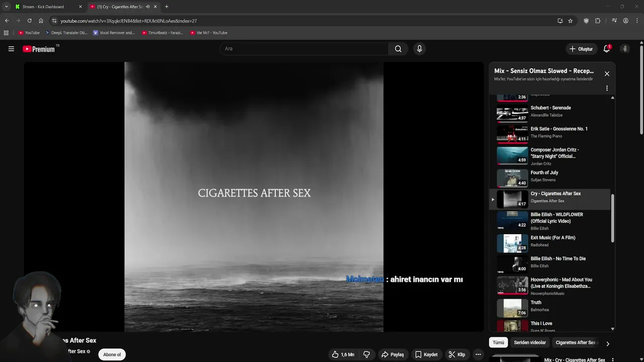The image size is (644, 362).
Task: Open the browser extensions puzzle icon
Action: click(598, 21)
